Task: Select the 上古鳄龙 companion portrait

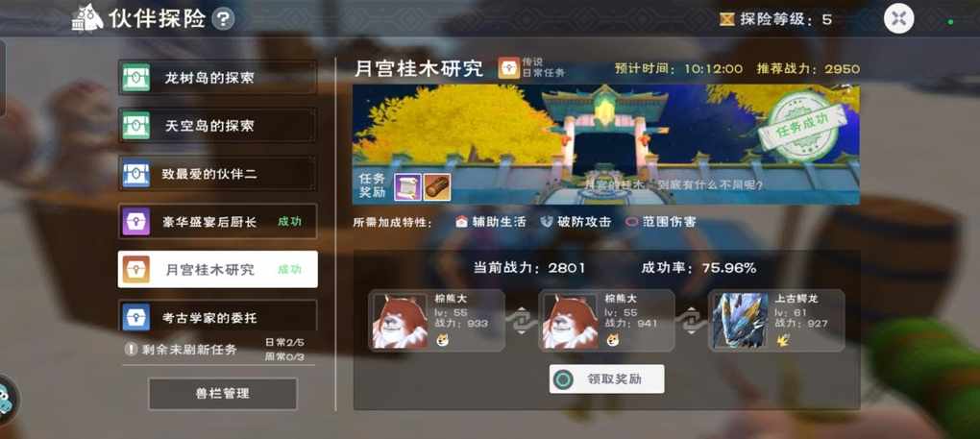Action: pyautogui.click(x=740, y=320)
